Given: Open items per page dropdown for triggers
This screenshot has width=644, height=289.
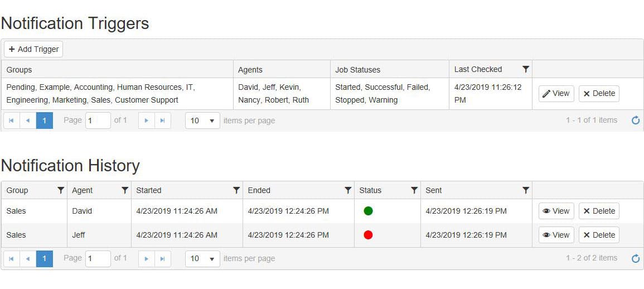Looking at the screenshot, I should coord(202,121).
